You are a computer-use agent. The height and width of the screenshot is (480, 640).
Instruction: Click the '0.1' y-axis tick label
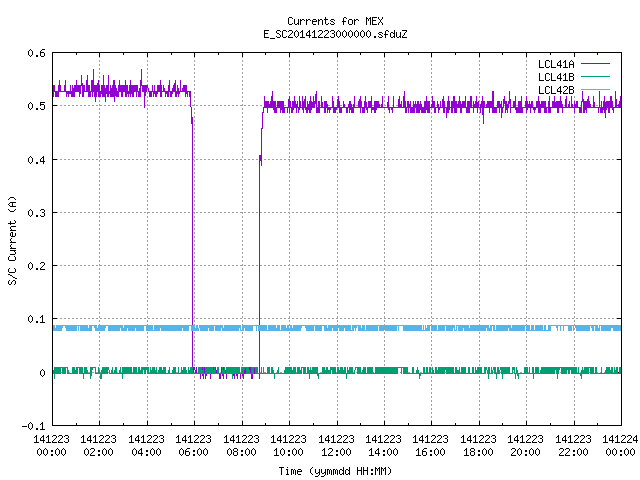click(36, 319)
